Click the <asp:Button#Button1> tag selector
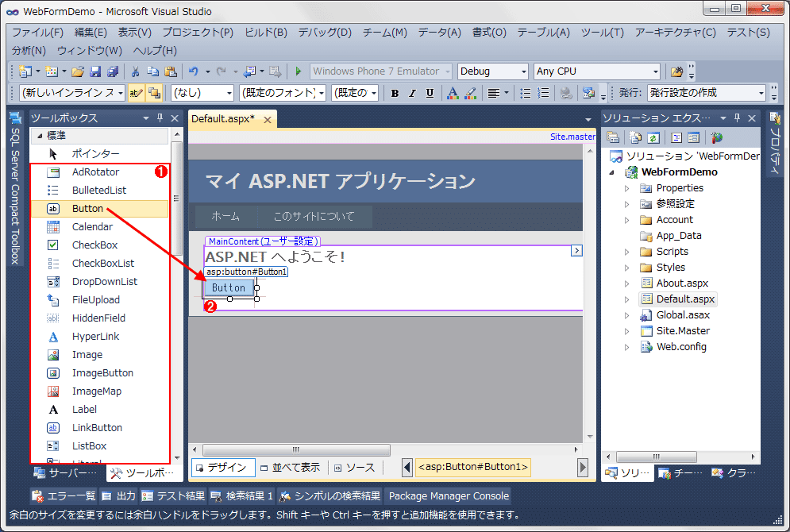The width and height of the screenshot is (790, 532). [473, 467]
